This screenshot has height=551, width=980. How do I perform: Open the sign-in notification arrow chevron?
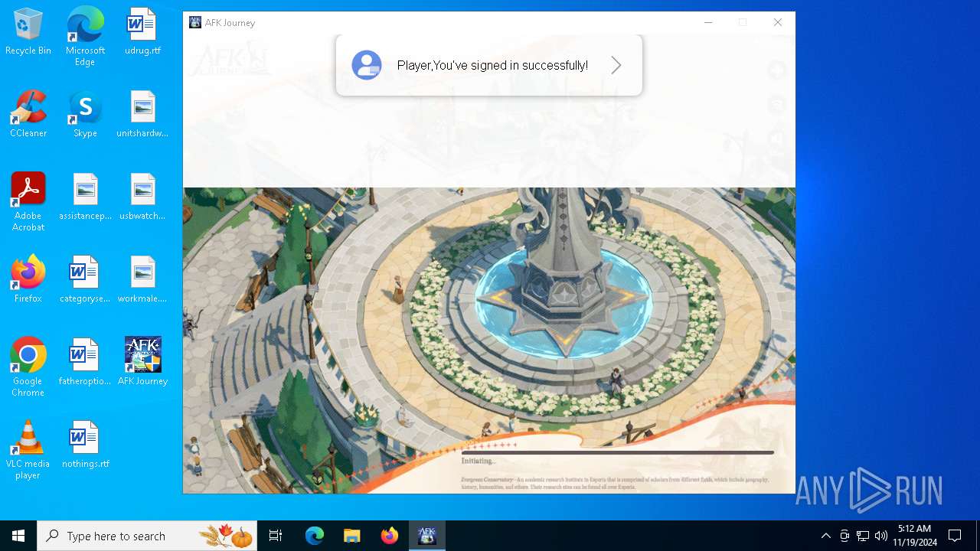pyautogui.click(x=616, y=66)
